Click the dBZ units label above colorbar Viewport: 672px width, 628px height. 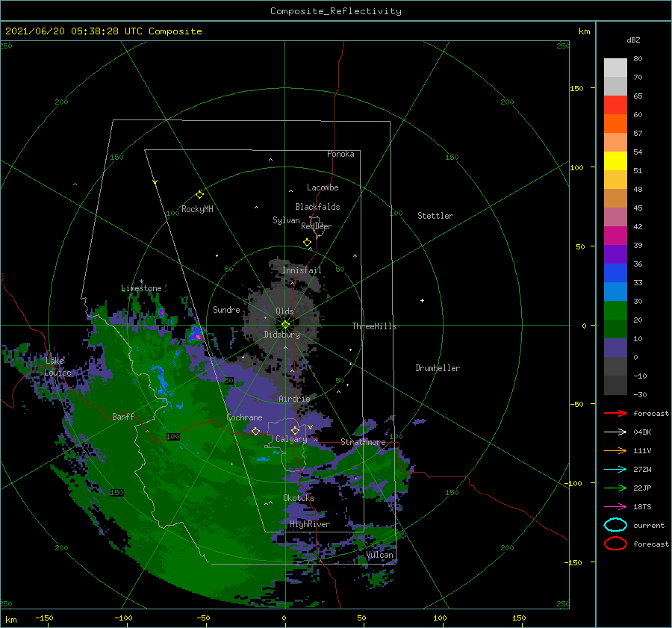[633, 40]
